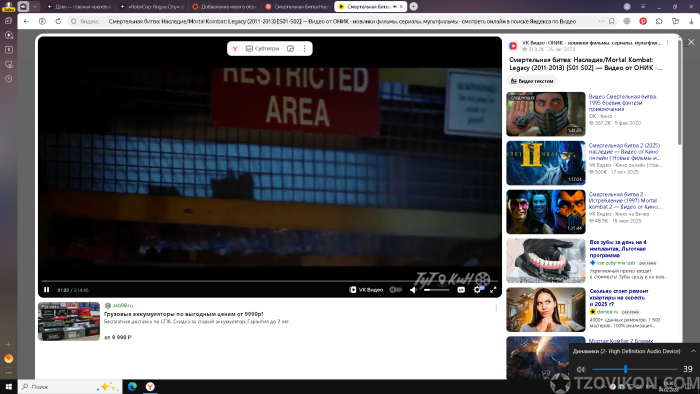Switch to the fourth 'Смертельная битва' tab
Image resolution: width=700 pixels, height=394 pixels.
(x=297, y=6)
